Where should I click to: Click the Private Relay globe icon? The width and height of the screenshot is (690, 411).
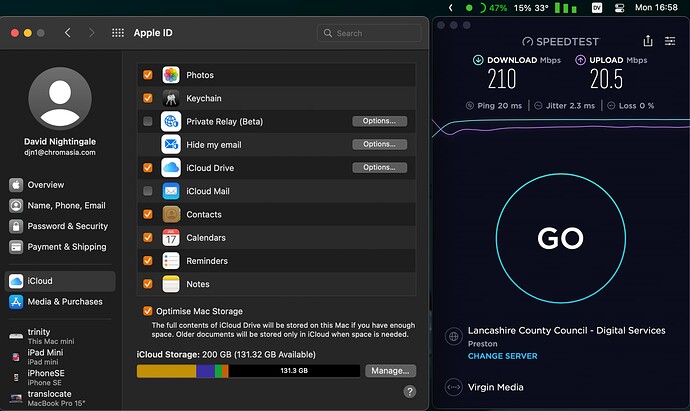(x=171, y=121)
